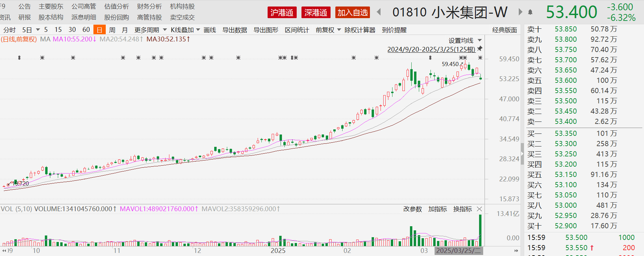Click the first event marker on chart
This screenshot has height=256, width=644.
tap(19, 58)
